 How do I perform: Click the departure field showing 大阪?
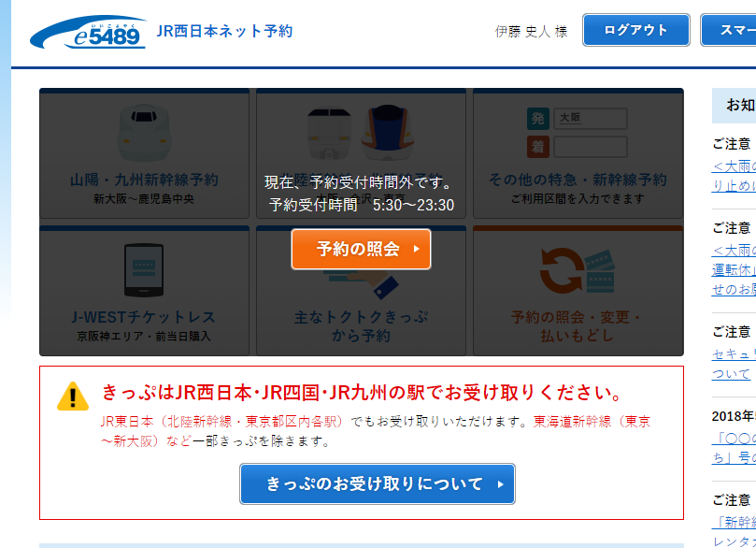pos(591,119)
